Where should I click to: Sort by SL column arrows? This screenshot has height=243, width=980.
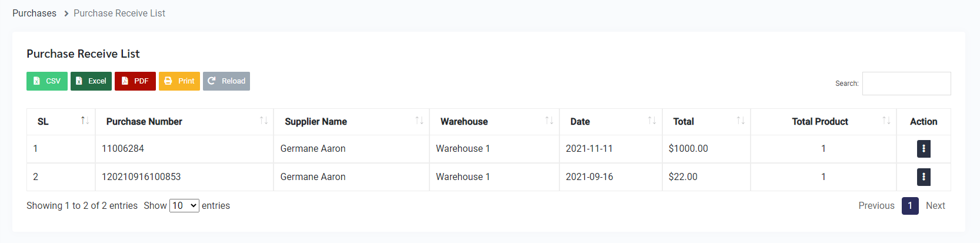(x=85, y=121)
